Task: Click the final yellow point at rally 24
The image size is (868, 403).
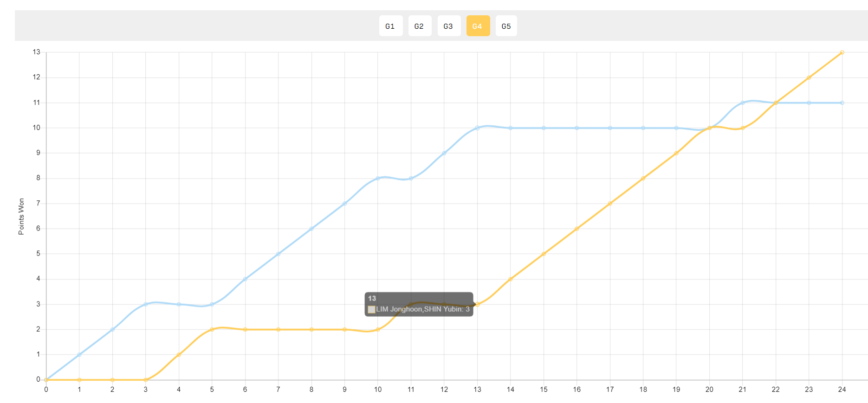Action: point(842,52)
